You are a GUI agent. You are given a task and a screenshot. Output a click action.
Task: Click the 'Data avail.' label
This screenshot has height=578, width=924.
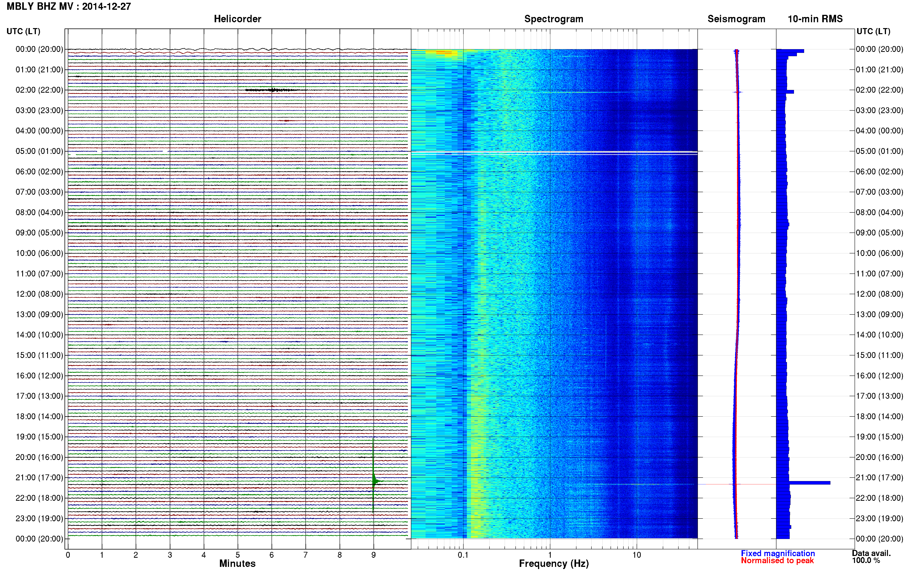click(x=871, y=553)
